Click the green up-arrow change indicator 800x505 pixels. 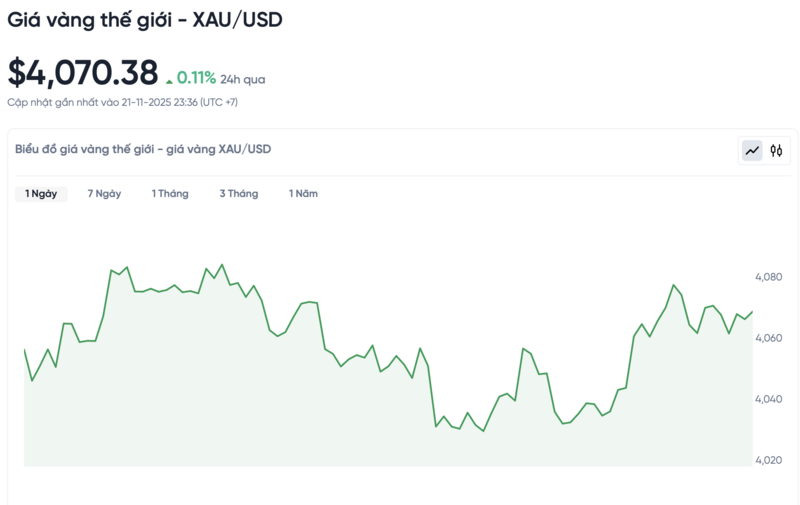pos(169,79)
